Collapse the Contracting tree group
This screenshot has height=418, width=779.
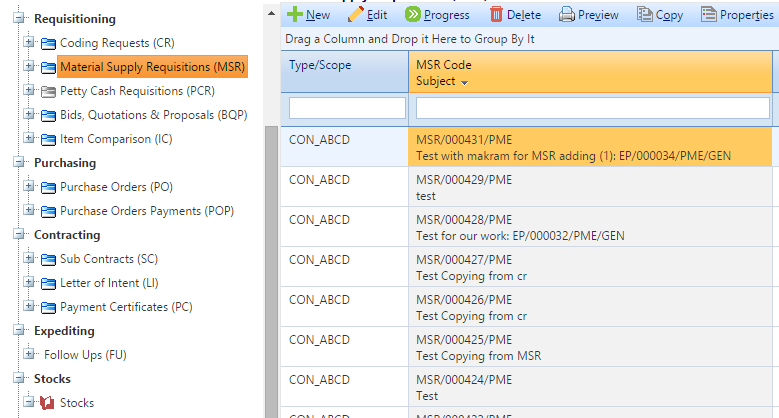click(x=19, y=234)
